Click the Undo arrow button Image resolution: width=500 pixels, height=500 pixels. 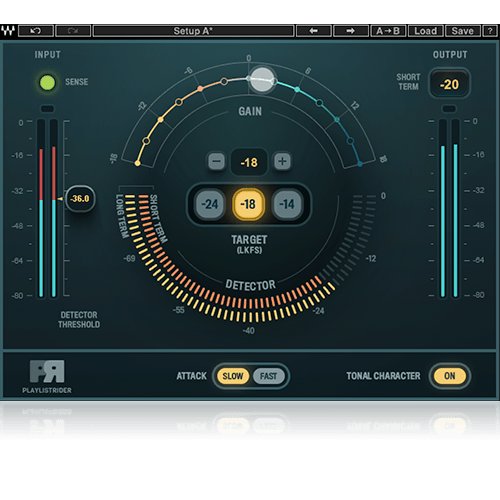(36, 31)
